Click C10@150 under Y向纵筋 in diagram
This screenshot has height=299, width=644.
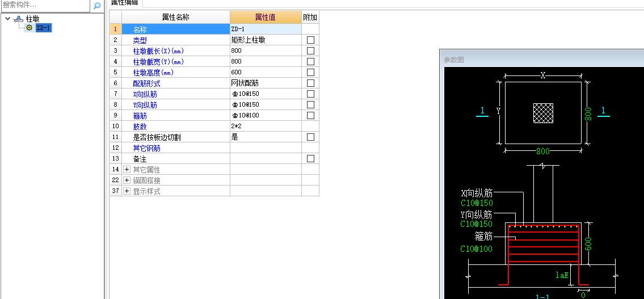coord(477,224)
